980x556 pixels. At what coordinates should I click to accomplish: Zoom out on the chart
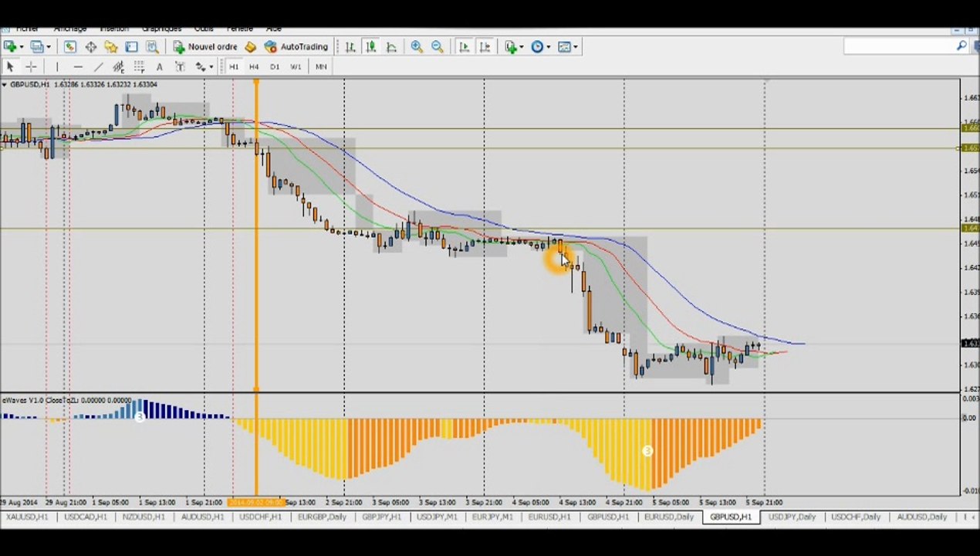coord(438,47)
